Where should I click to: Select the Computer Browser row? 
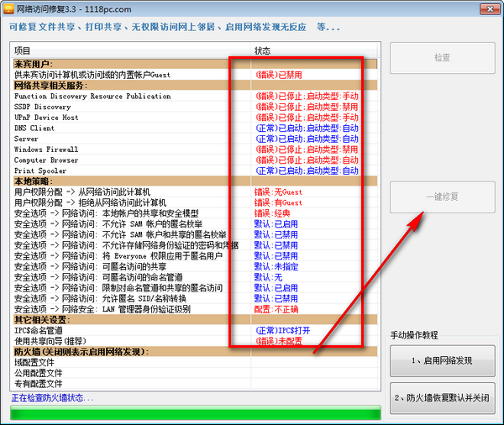click(195, 160)
